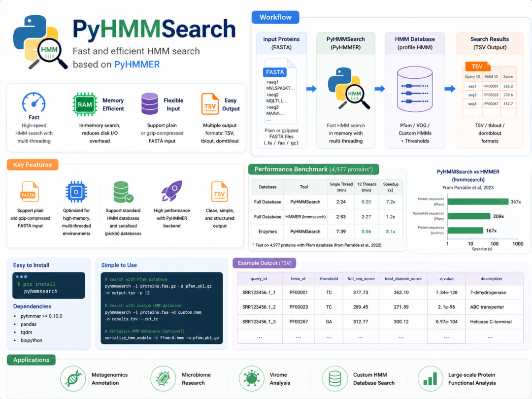The image size is (532, 399).
Task: Click the 'PF00023' hmm_id cell in example output
Action: pos(299,307)
